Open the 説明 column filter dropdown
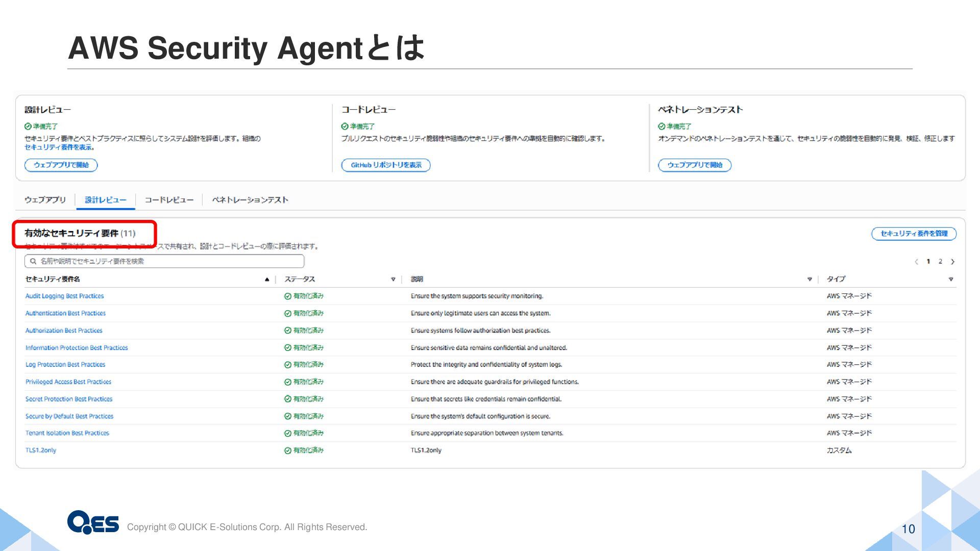 (x=810, y=279)
